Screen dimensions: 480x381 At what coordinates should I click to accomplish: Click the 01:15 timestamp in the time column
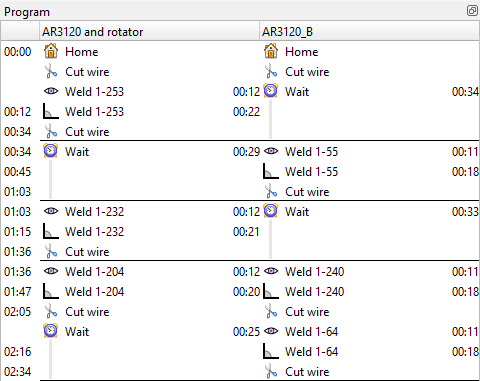[x=18, y=232]
